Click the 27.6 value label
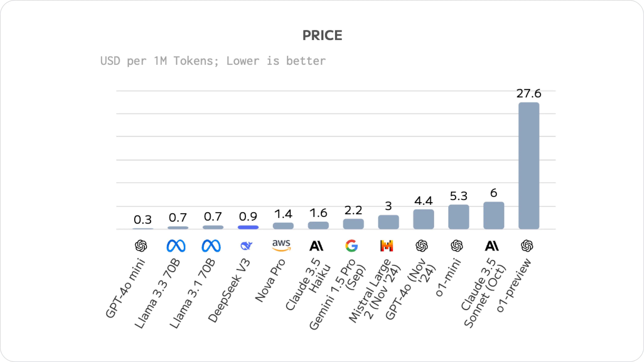The width and height of the screenshot is (644, 362). (x=529, y=94)
